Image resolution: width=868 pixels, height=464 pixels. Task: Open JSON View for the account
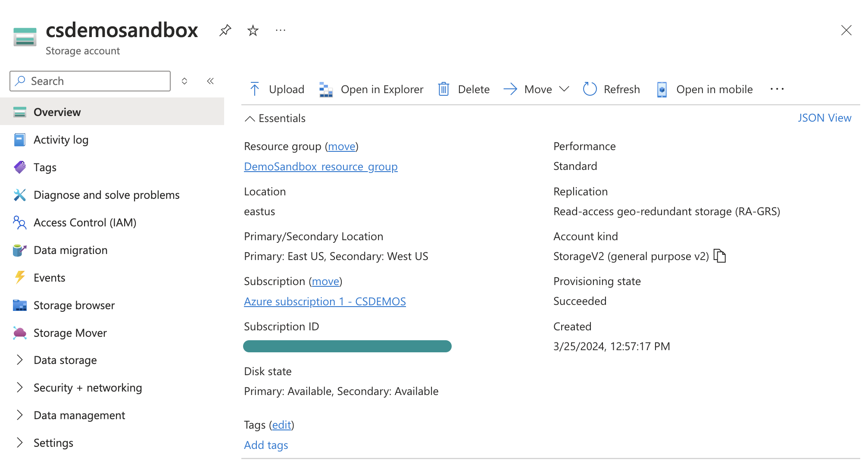point(824,117)
